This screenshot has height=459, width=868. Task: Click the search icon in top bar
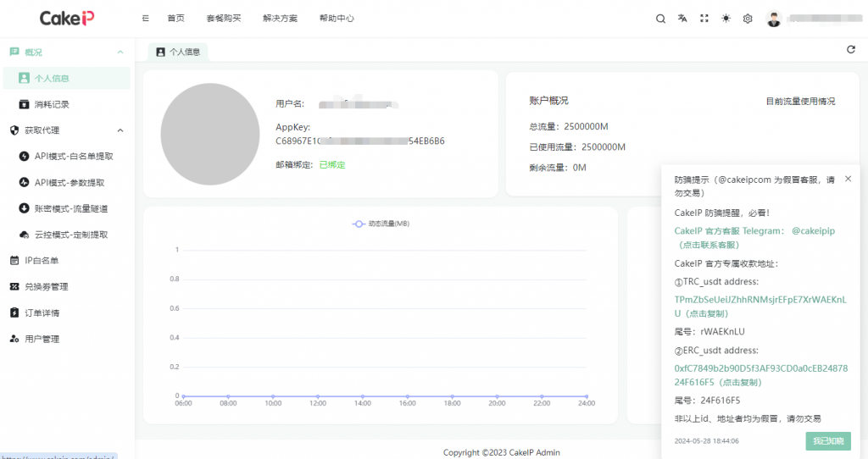[661, 19]
